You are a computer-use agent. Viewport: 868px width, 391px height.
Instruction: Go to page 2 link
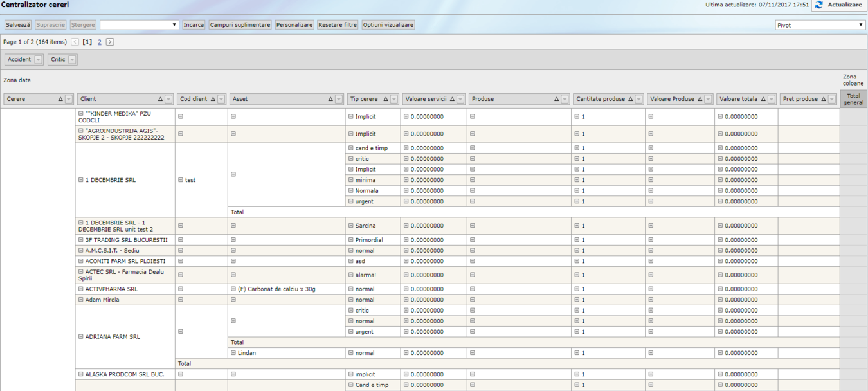click(x=100, y=42)
